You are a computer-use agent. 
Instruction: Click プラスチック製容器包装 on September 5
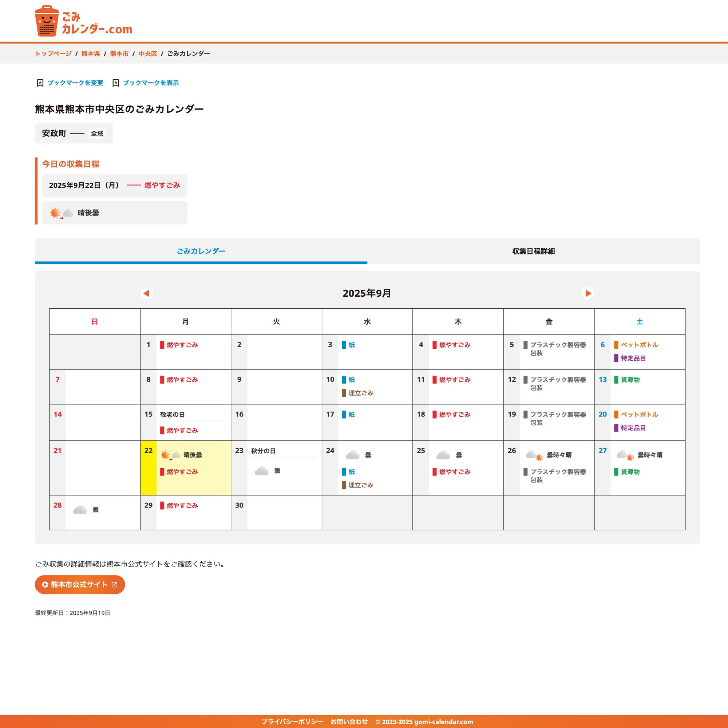tap(558, 349)
